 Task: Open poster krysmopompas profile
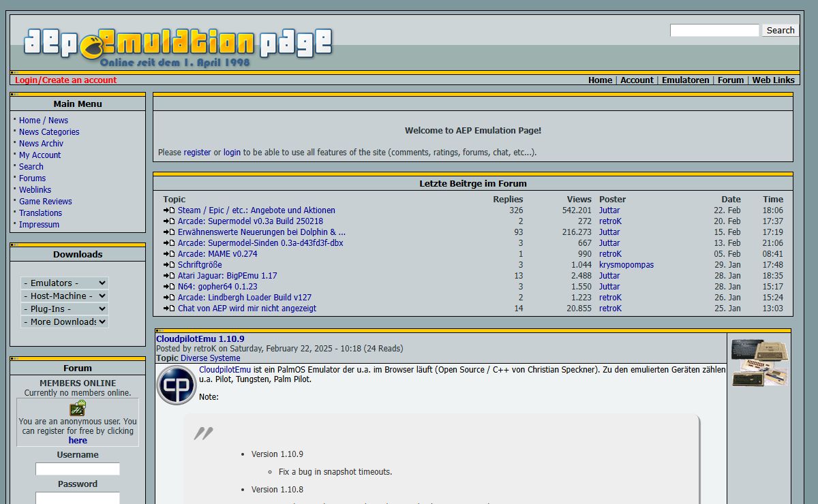(x=626, y=265)
